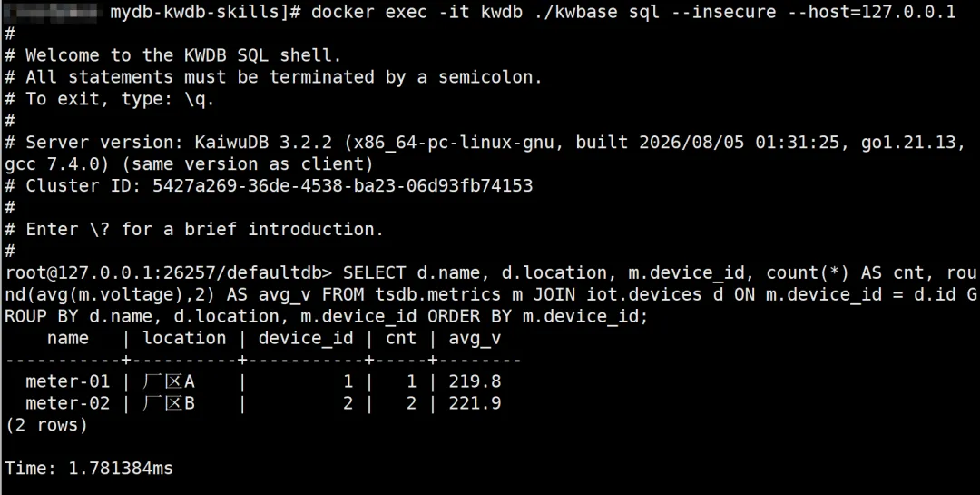This screenshot has width=980, height=495.
Task: Click the Time: 1.781384ms line
Action: 89,469
